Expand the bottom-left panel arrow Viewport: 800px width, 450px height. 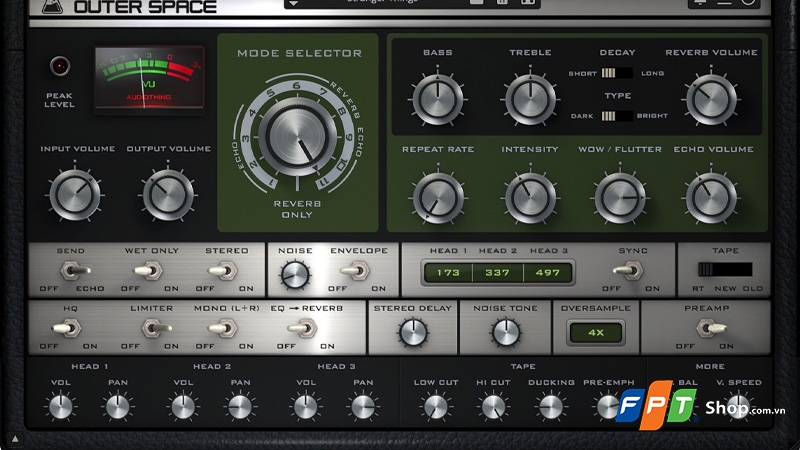(15, 439)
